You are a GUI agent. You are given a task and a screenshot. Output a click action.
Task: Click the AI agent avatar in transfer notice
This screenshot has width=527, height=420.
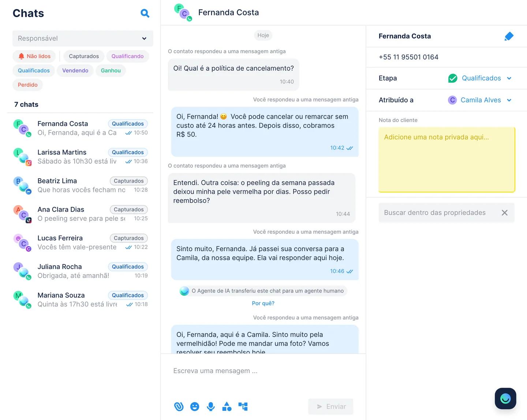[x=184, y=291]
